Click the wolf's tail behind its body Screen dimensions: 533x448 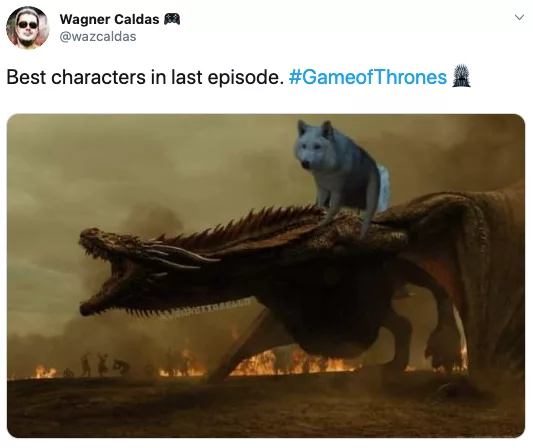(383, 187)
